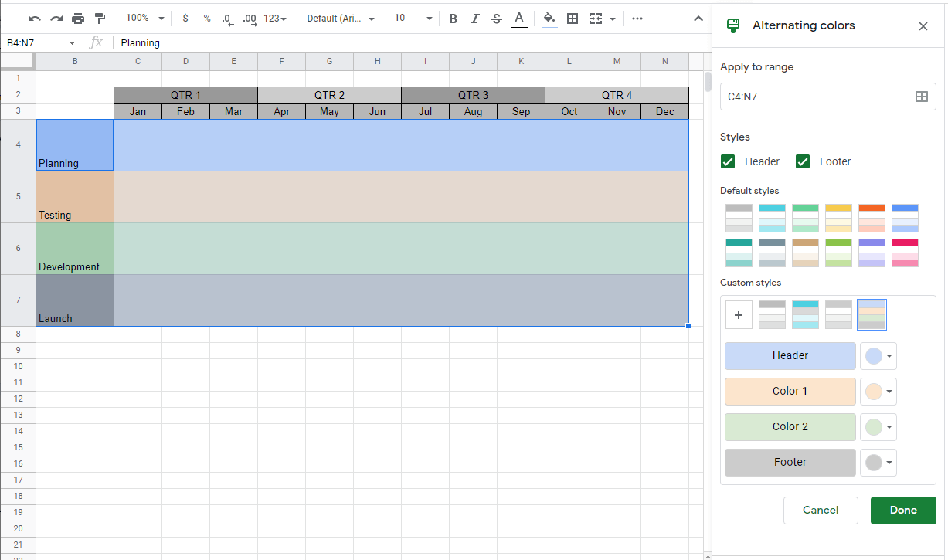Uncheck the Footer checkbox
The width and height of the screenshot is (948, 560).
pos(803,161)
